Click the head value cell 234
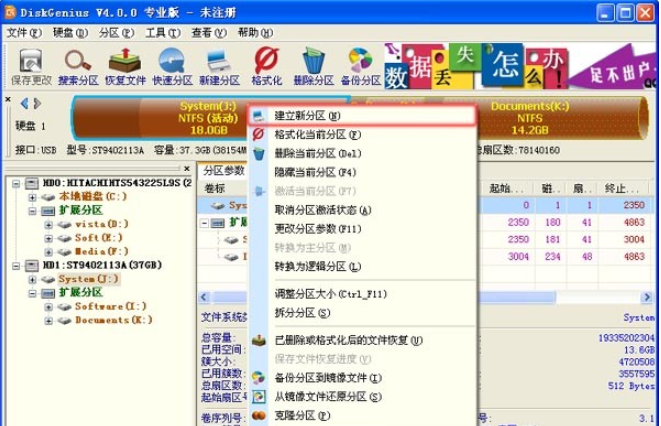The height and width of the screenshot is (426, 661). click(x=553, y=257)
